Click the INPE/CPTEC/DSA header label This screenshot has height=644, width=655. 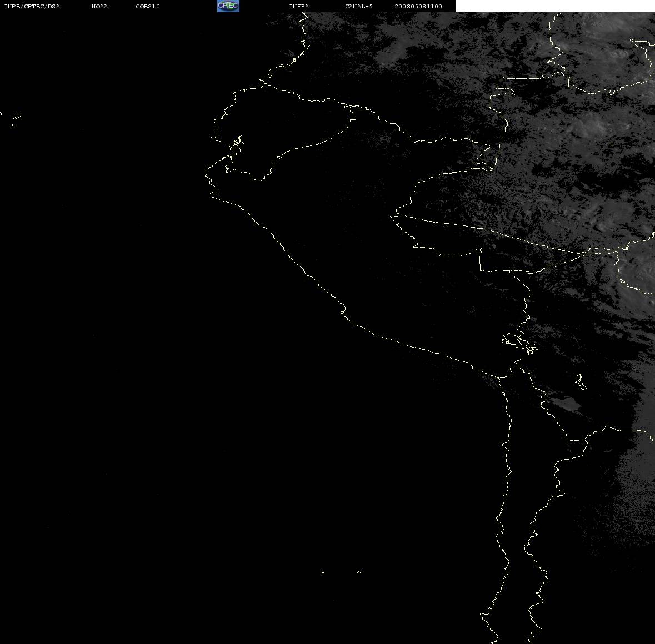32,6
